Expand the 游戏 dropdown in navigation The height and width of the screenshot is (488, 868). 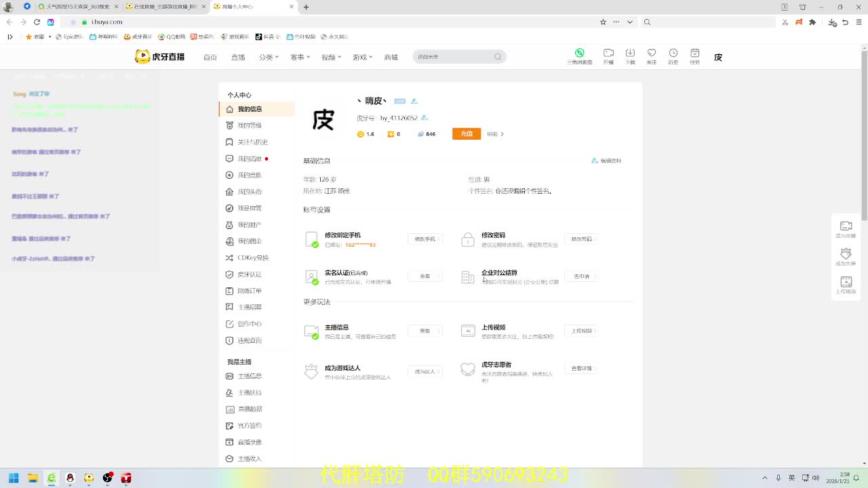pos(362,58)
